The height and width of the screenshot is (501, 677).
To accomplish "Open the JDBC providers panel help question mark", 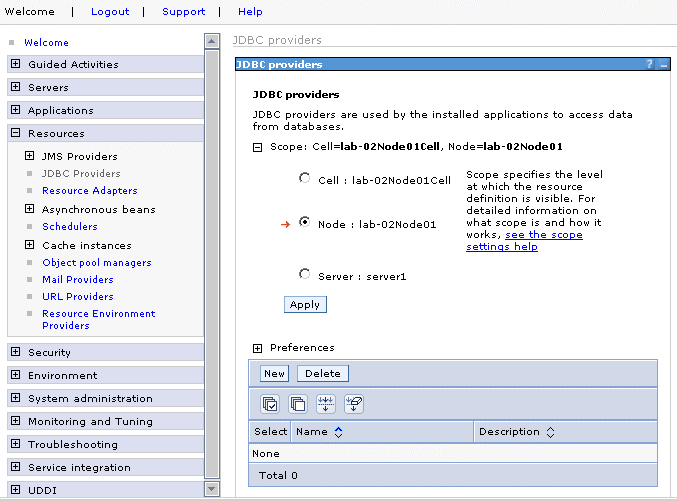I will pyautogui.click(x=649, y=64).
